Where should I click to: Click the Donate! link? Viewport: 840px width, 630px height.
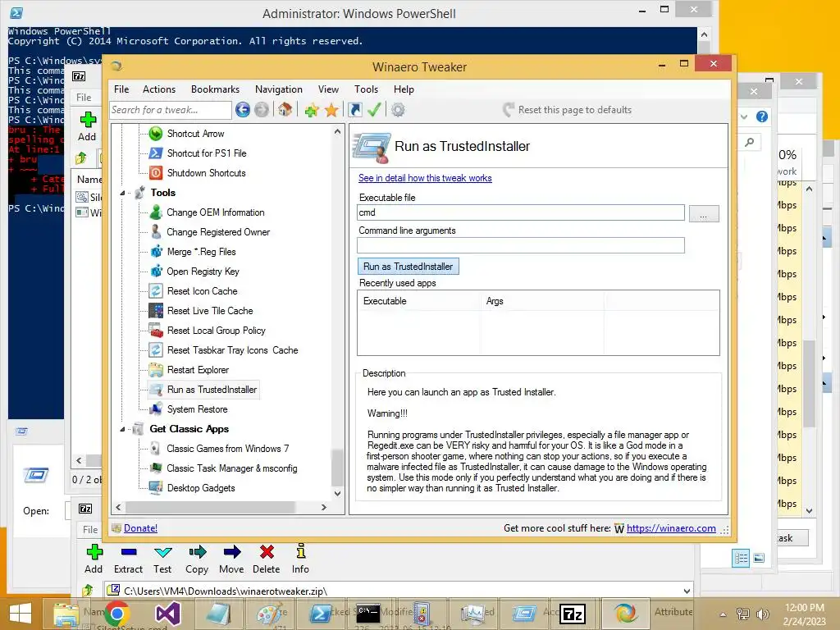tap(140, 528)
